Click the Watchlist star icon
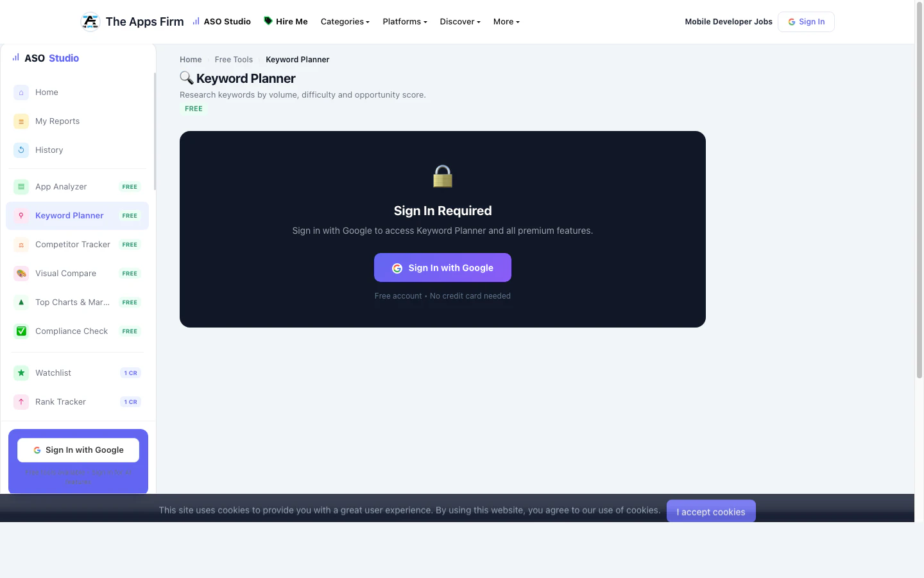Screen dimensions: 924x578 (21, 373)
